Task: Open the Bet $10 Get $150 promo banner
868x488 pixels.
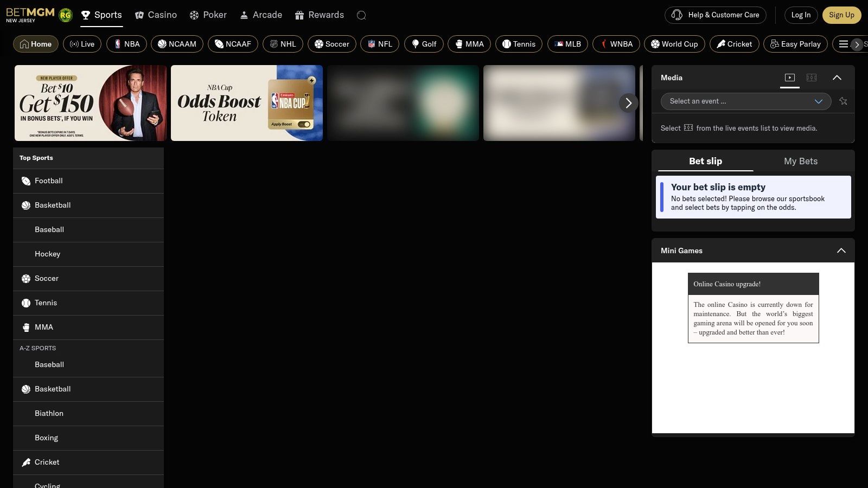Action: coord(91,103)
